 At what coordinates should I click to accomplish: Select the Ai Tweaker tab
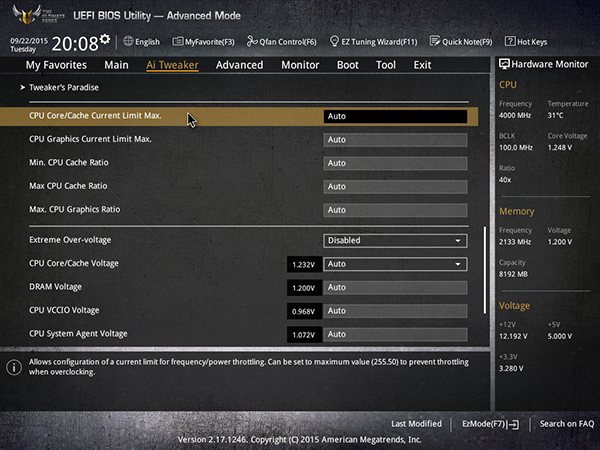click(172, 65)
